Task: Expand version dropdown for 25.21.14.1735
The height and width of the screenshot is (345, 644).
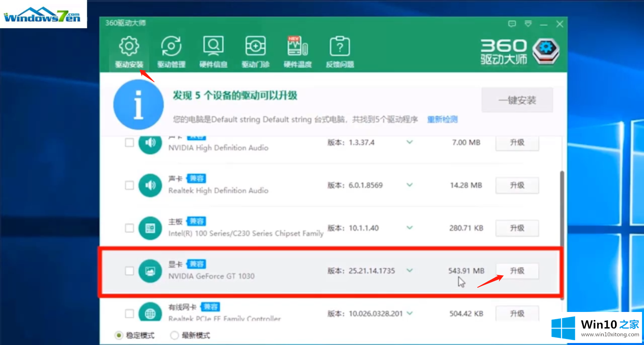Action: click(410, 270)
